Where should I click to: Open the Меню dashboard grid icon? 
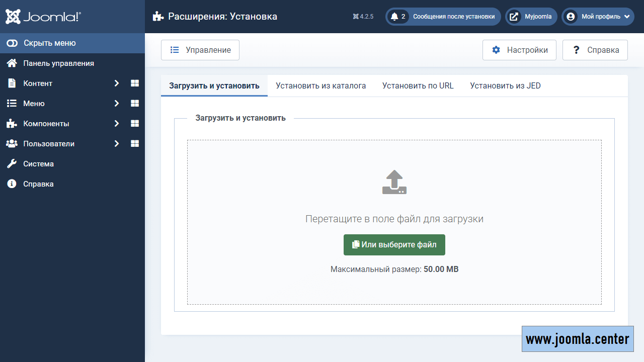[x=135, y=104]
